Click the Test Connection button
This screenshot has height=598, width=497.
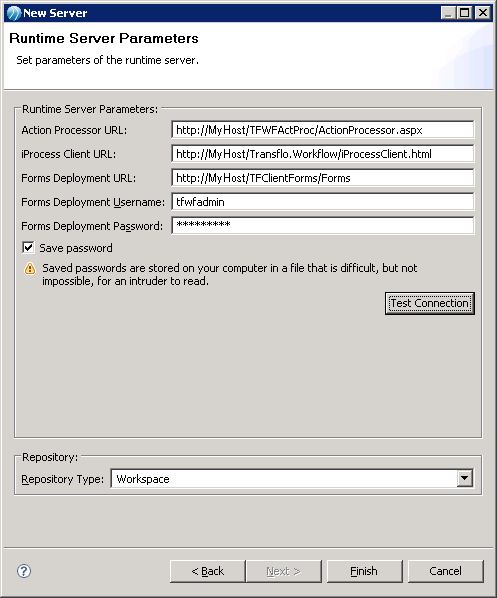pyautogui.click(x=429, y=304)
